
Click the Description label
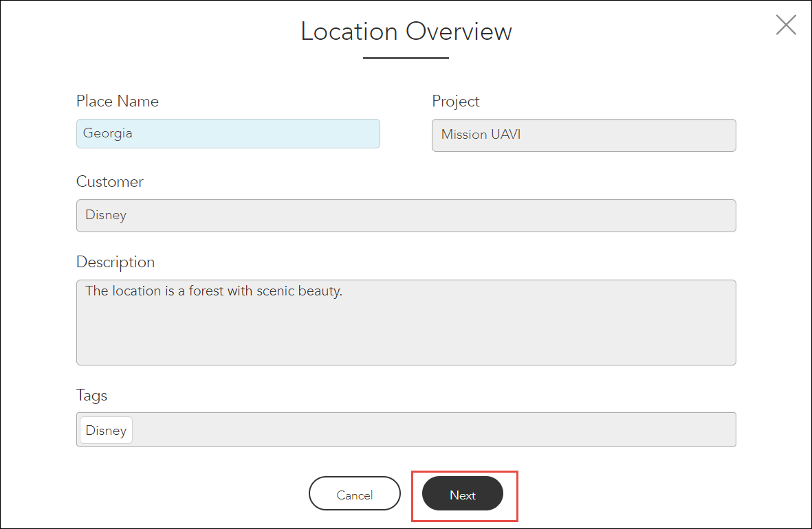point(116,262)
